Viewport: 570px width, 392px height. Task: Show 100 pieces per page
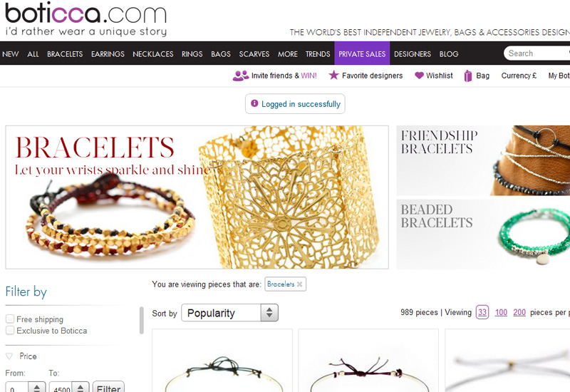click(x=501, y=312)
